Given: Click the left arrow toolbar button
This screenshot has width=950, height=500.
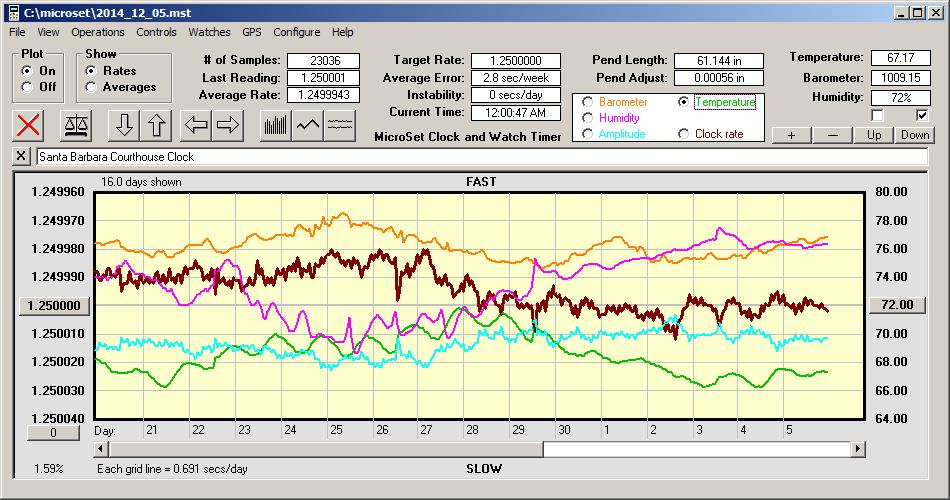Looking at the screenshot, I should point(196,125).
